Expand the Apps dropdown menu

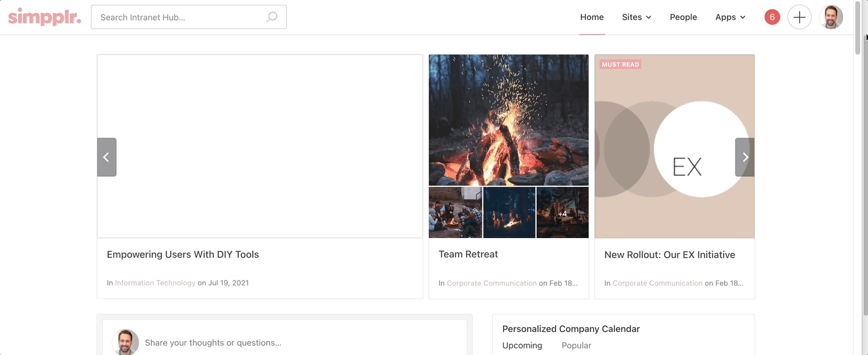tap(730, 17)
